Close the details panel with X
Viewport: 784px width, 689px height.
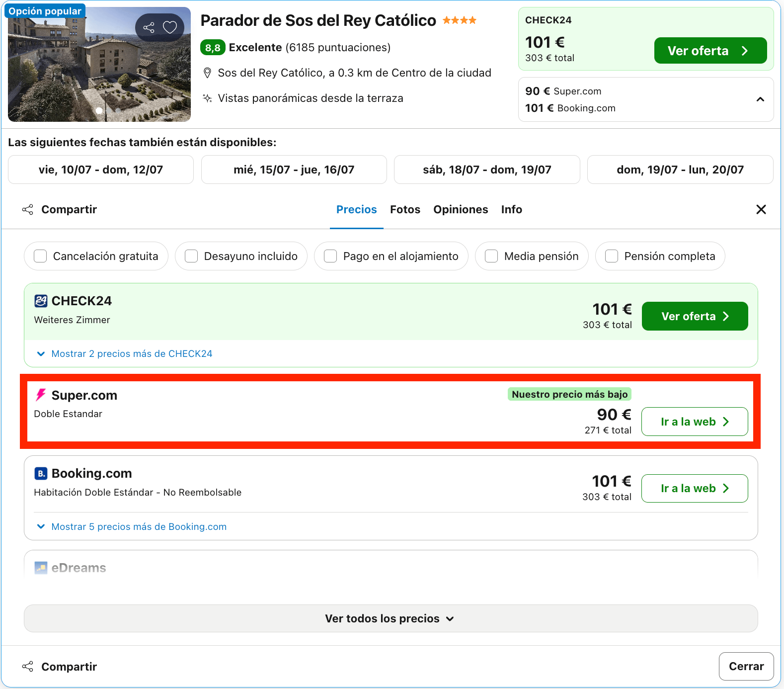(x=761, y=209)
